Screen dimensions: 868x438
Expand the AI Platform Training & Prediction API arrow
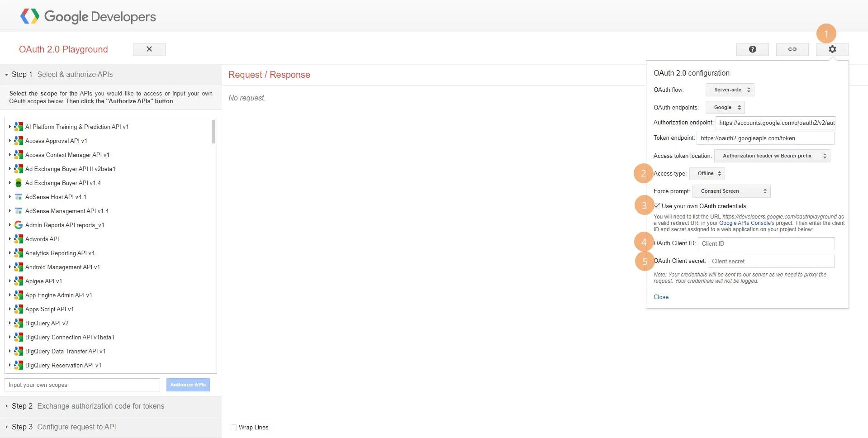(9, 127)
